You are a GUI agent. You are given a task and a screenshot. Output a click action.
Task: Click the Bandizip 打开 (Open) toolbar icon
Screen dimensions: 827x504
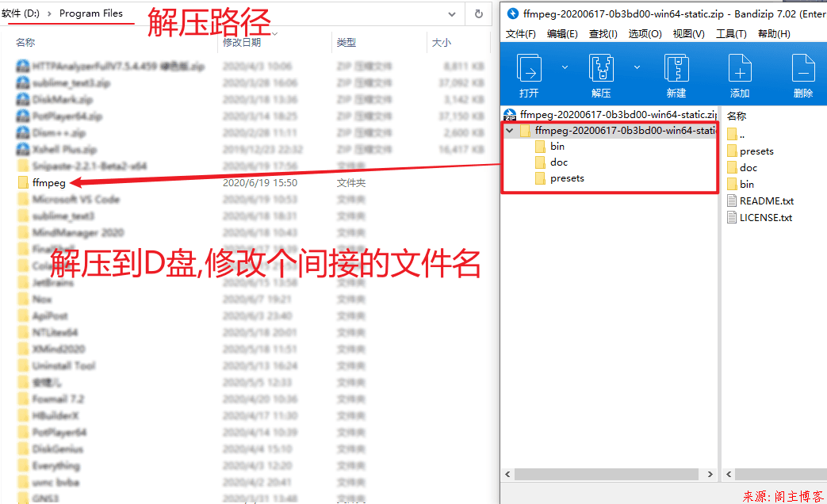coord(529,68)
